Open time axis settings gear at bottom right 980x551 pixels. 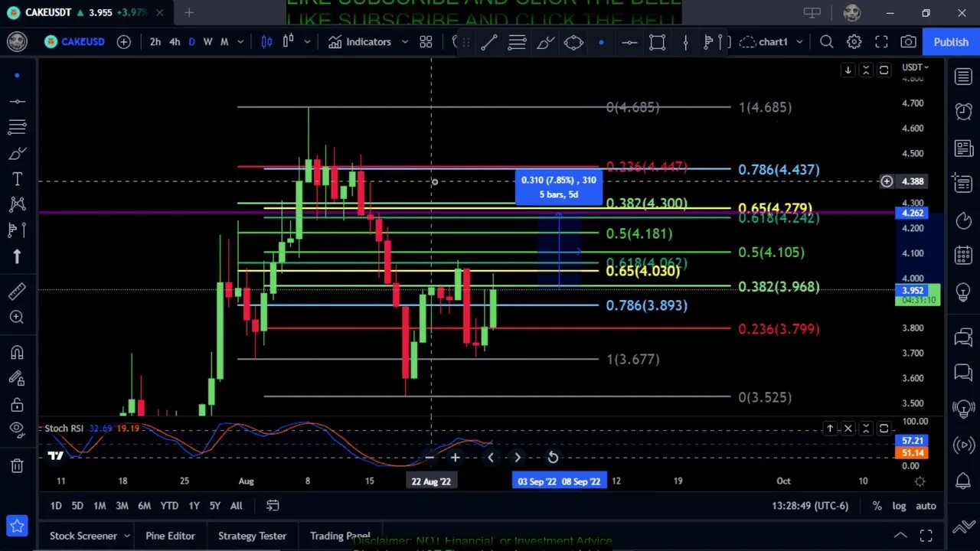pyautogui.click(x=920, y=481)
